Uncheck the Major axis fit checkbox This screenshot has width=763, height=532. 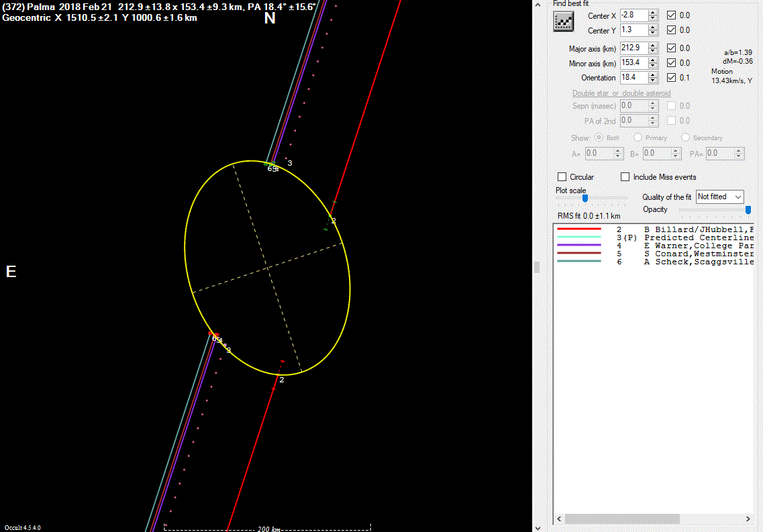coord(671,48)
